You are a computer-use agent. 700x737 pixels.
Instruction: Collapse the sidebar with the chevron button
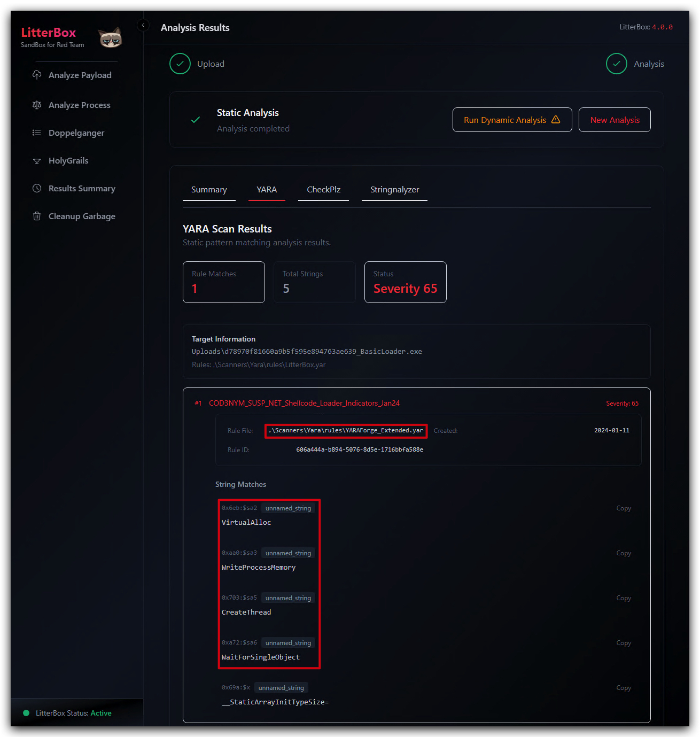point(143,25)
